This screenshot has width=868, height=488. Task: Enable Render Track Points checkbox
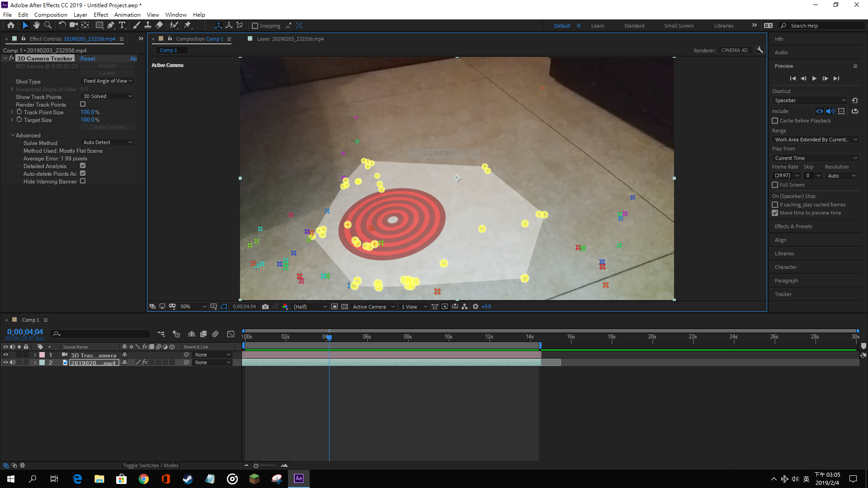click(x=83, y=104)
